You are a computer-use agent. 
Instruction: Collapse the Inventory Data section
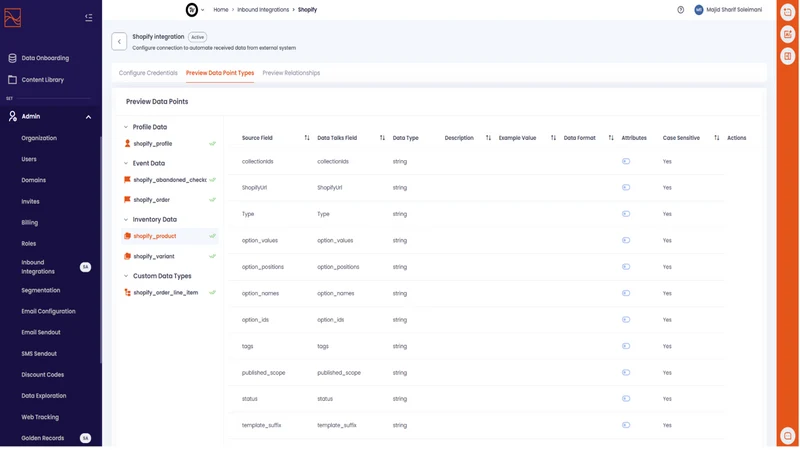tap(126, 219)
